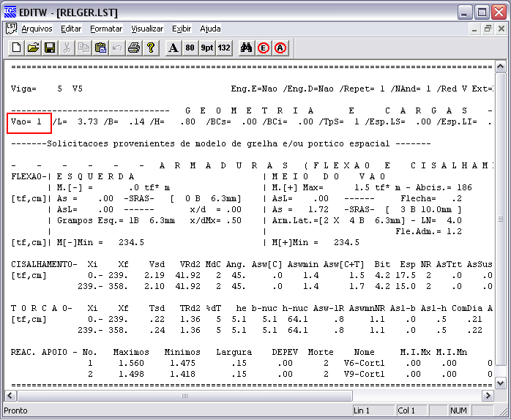This screenshot has width=511, height=420.
Task: Print the listing with the printer icon
Action: click(x=134, y=48)
